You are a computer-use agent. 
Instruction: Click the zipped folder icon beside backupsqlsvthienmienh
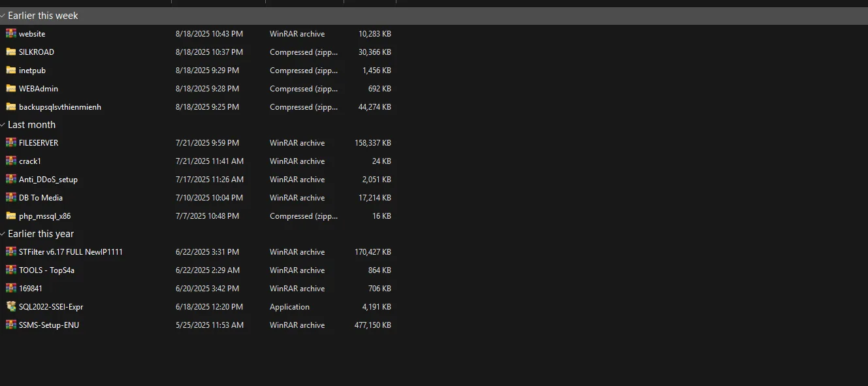(10, 106)
